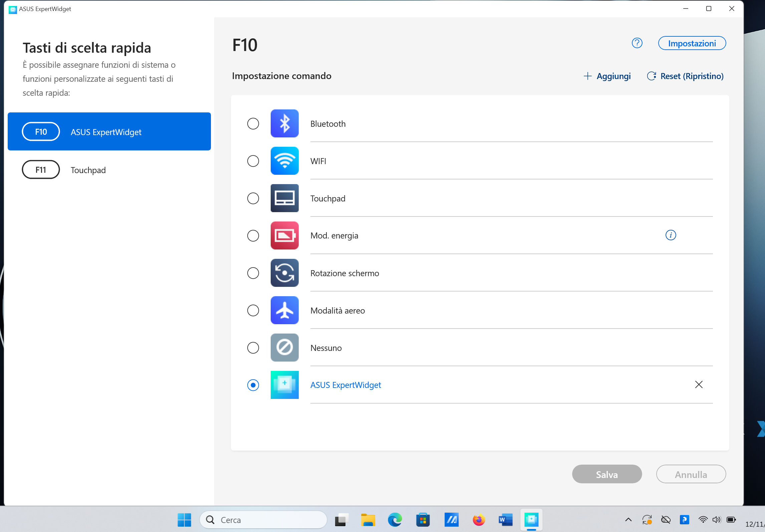Click the Modalità aereo airplane icon
765x532 pixels.
[284, 310]
